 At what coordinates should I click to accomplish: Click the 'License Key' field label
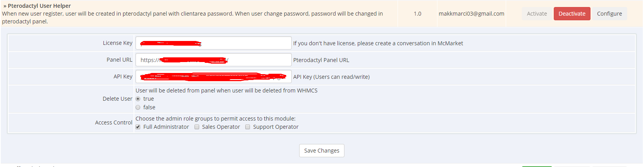[118, 43]
